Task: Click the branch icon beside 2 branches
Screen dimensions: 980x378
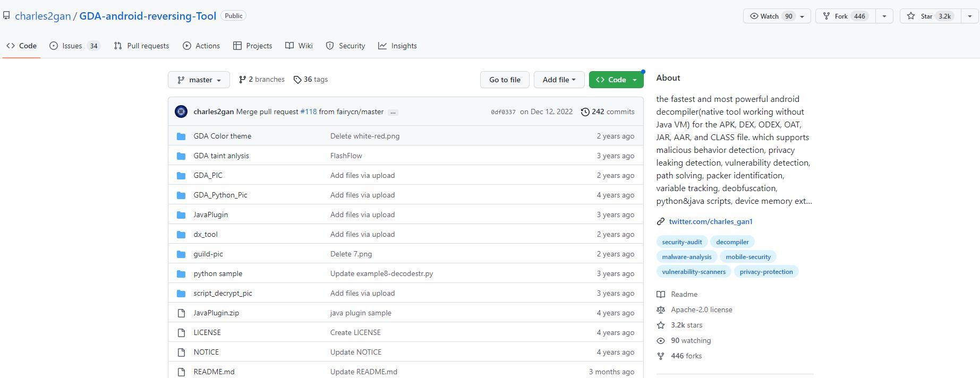Action: click(242, 80)
